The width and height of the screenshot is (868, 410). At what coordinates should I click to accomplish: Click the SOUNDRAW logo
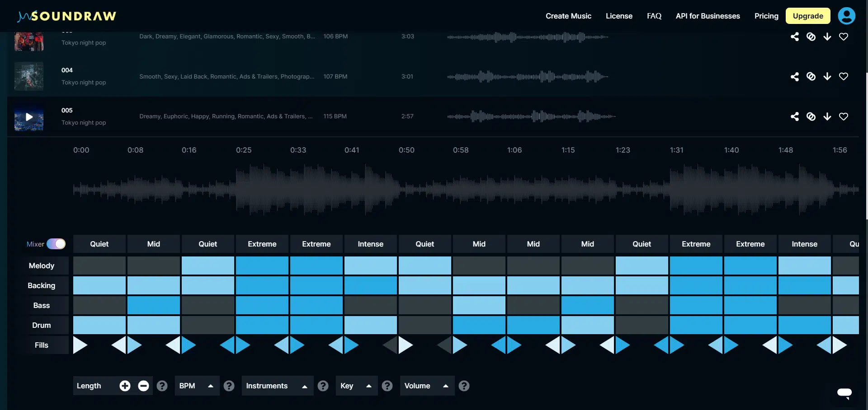(x=66, y=15)
